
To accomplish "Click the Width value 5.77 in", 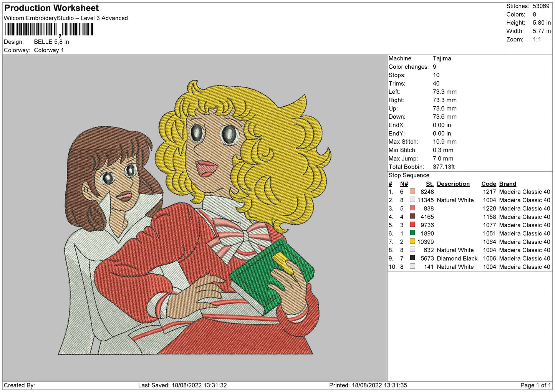I will pyautogui.click(x=542, y=31).
